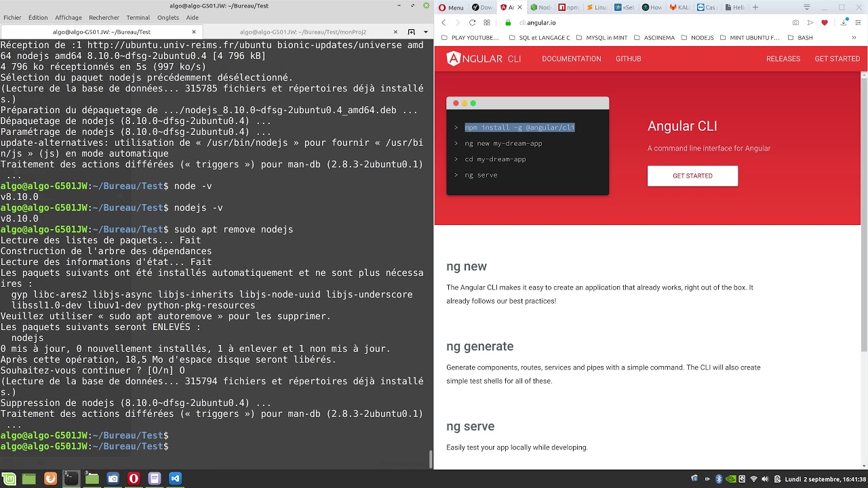Click the update manager shield tray icon
This screenshot has height=488, width=868.
(x=694, y=479)
